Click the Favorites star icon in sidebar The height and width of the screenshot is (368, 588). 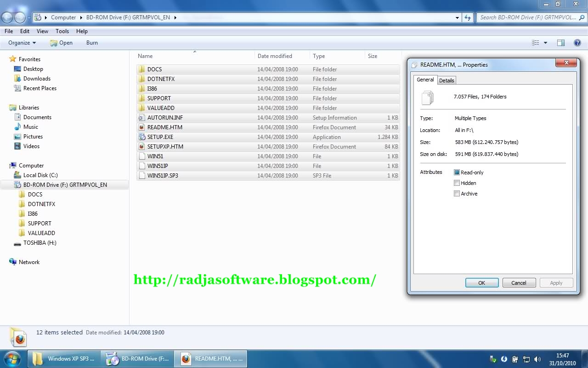[13, 59]
